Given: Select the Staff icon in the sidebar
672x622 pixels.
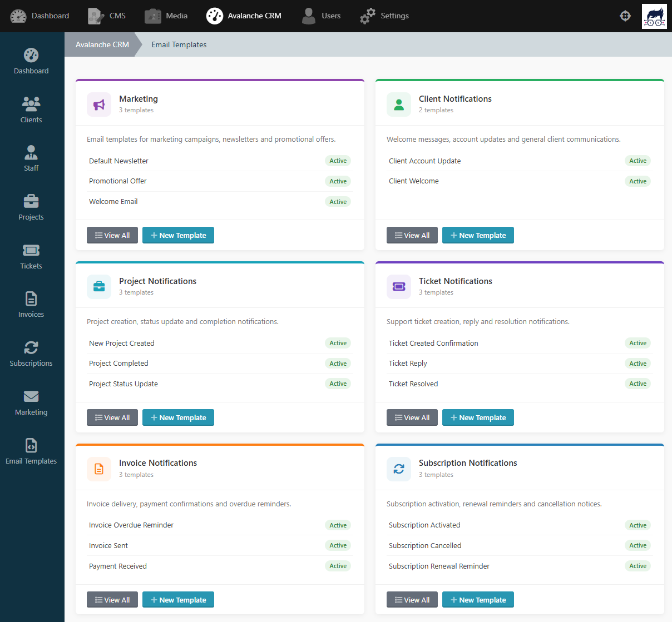Looking at the screenshot, I should pyautogui.click(x=31, y=158).
